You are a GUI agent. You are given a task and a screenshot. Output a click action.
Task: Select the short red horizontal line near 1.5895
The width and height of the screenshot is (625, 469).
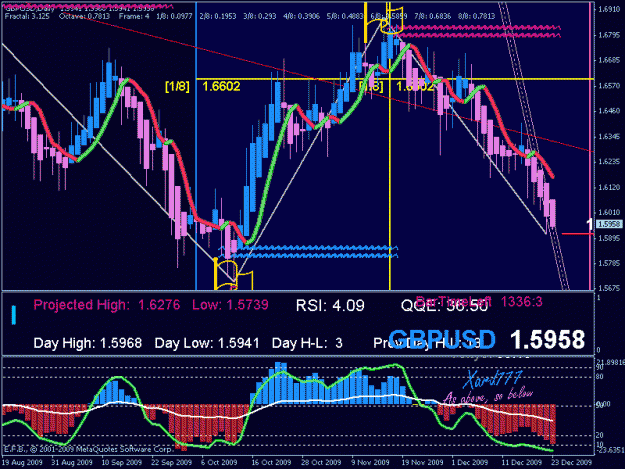578,234
